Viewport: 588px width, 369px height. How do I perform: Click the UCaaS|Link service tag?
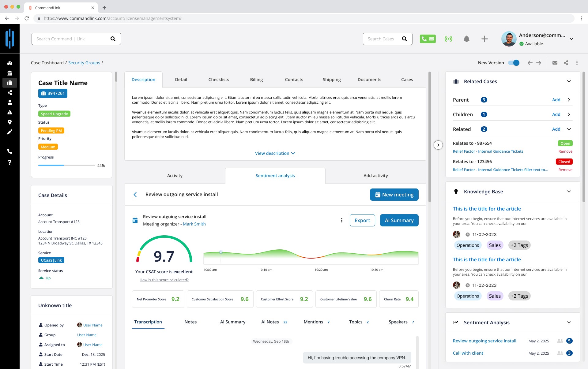tap(51, 260)
